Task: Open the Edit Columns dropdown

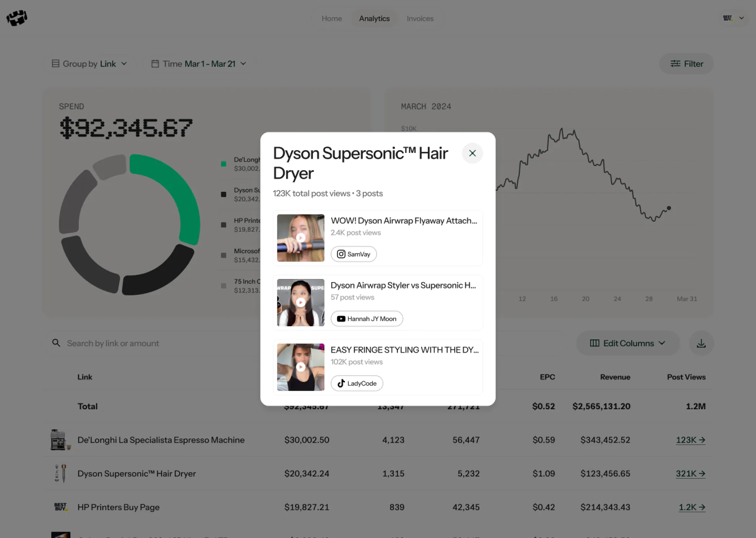Action: [x=627, y=343]
